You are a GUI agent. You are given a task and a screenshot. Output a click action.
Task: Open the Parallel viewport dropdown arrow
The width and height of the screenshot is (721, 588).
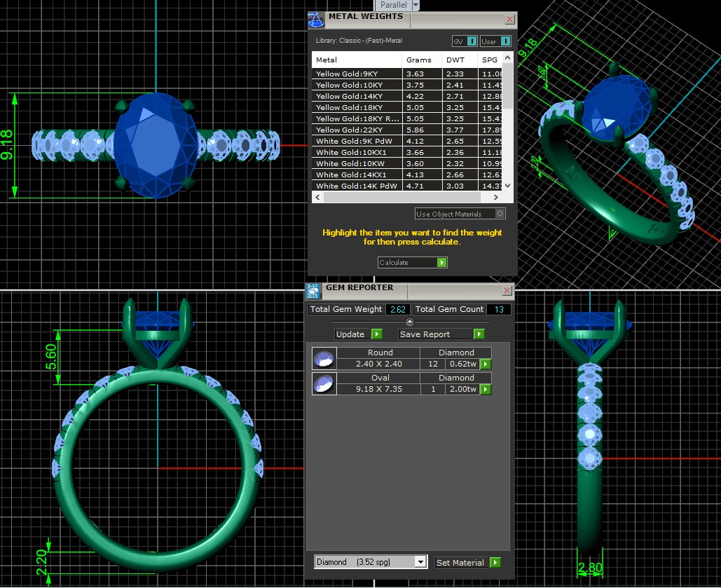(416, 5)
